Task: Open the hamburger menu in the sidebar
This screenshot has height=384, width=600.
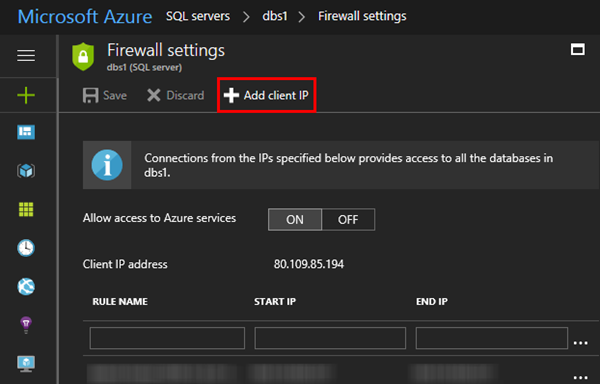Action: [26, 55]
